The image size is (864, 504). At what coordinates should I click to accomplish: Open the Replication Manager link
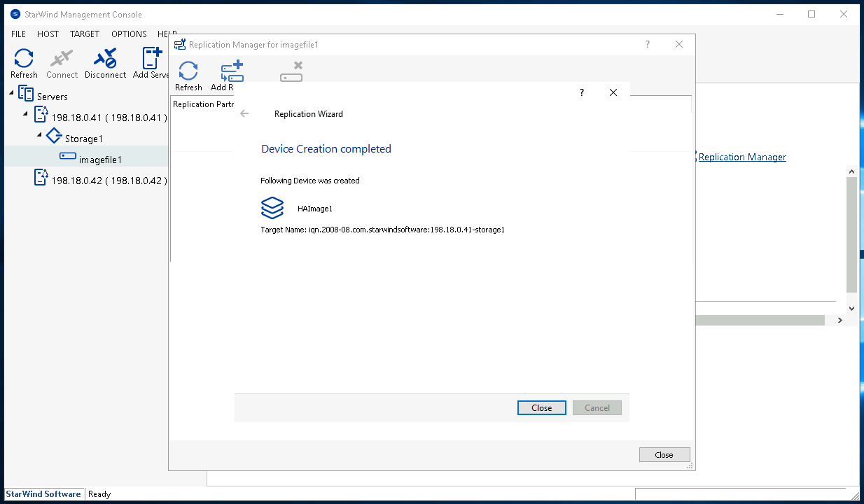click(742, 157)
